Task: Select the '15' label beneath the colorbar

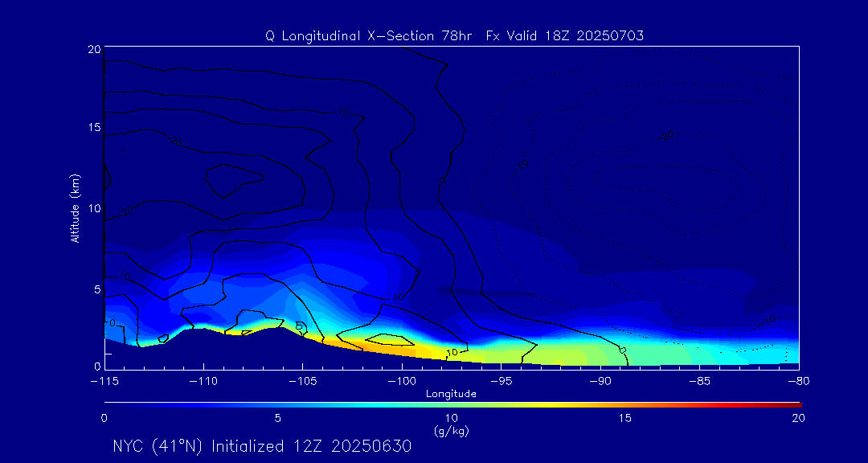Action: click(x=624, y=419)
